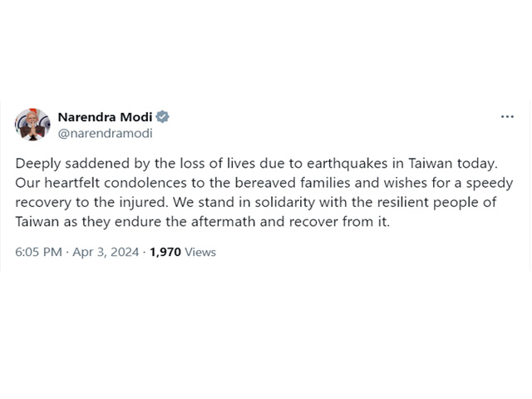The image size is (532, 399).
Task: Open the @narendramodi handle link
Action: pyautogui.click(x=106, y=133)
